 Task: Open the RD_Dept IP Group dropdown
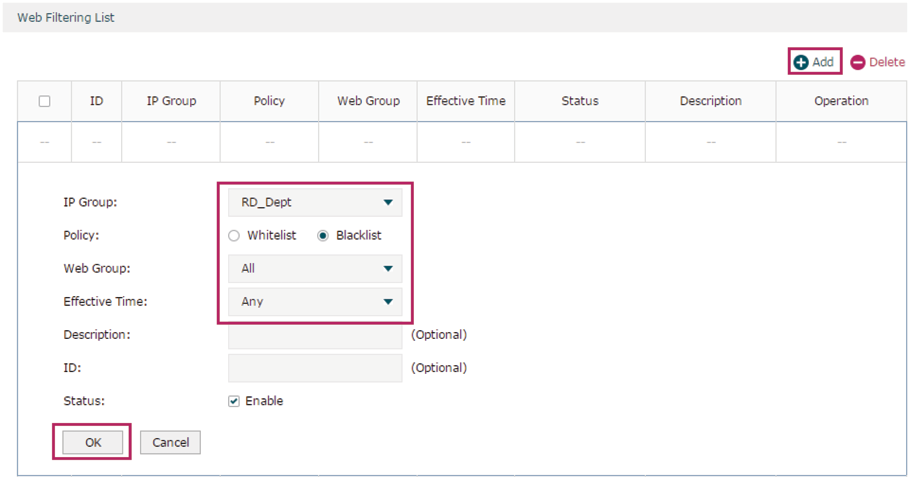click(x=315, y=202)
